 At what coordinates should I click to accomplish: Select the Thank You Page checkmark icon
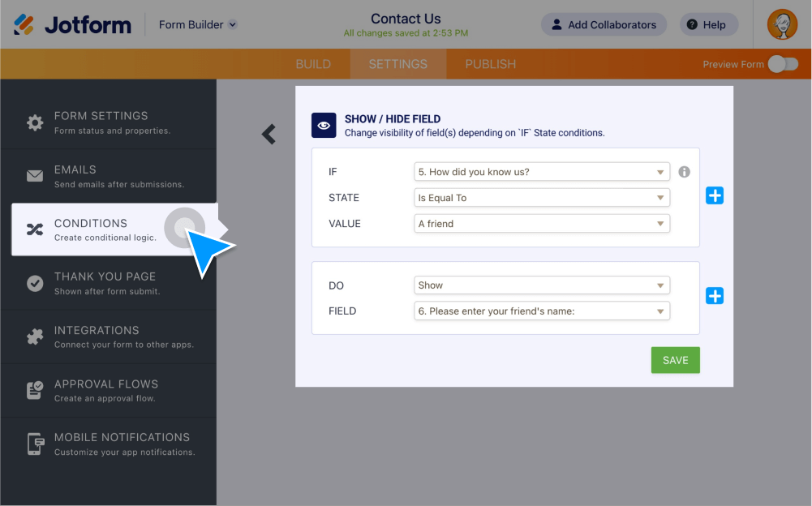(34, 282)
